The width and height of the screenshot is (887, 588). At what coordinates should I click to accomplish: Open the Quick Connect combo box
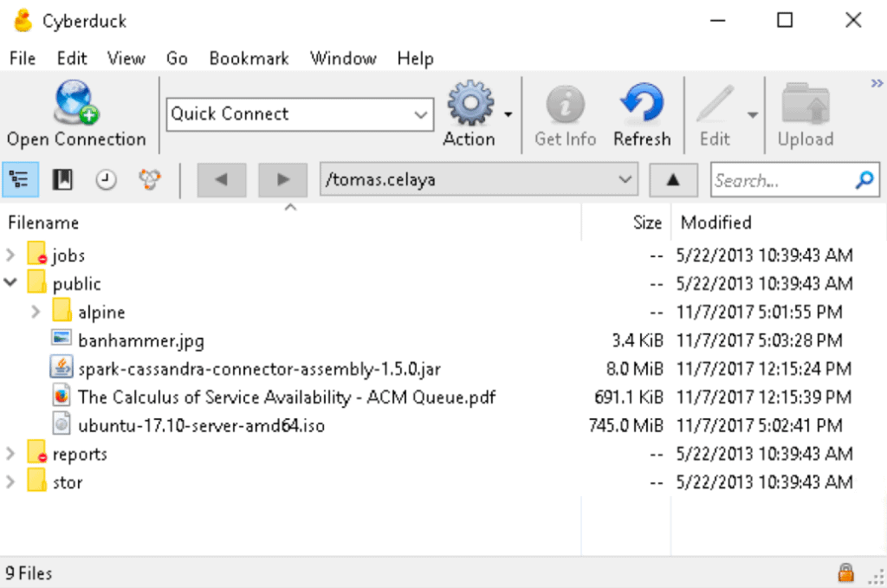click(x=301, y=114)
